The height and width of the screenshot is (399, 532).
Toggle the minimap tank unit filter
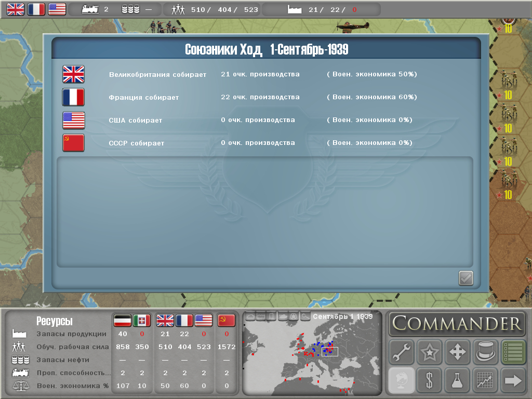(283, 316)
